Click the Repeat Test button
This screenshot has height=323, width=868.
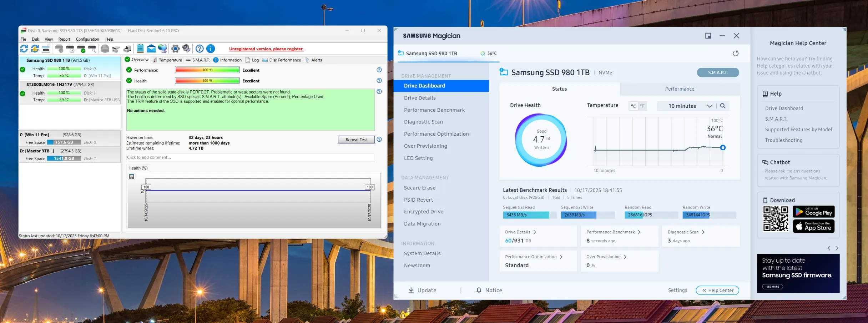356,140
